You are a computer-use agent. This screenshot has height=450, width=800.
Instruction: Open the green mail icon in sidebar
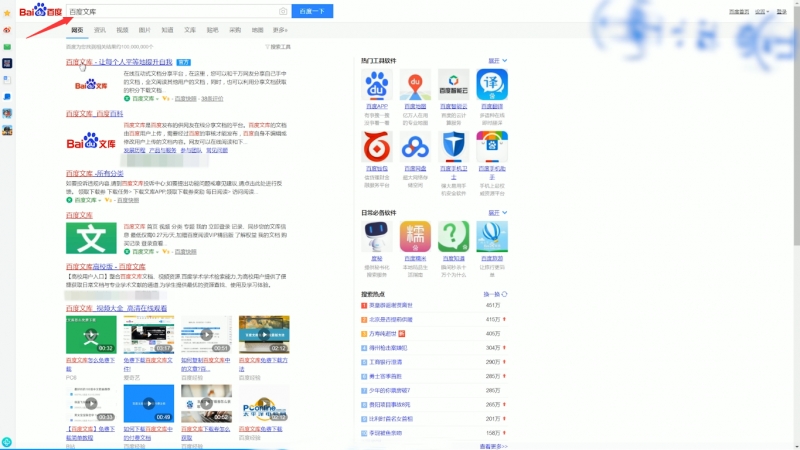pos(7,47)
